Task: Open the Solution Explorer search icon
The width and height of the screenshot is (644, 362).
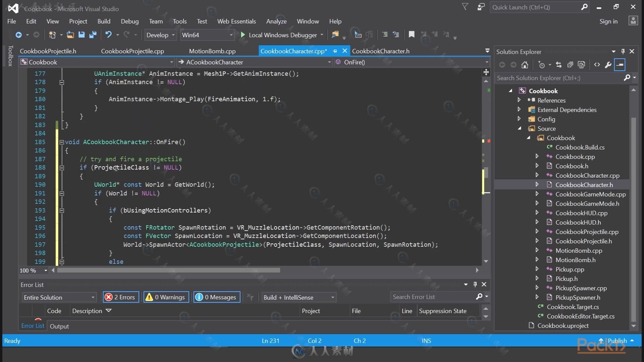Action: pyautogui.click(x=628, y=78)
